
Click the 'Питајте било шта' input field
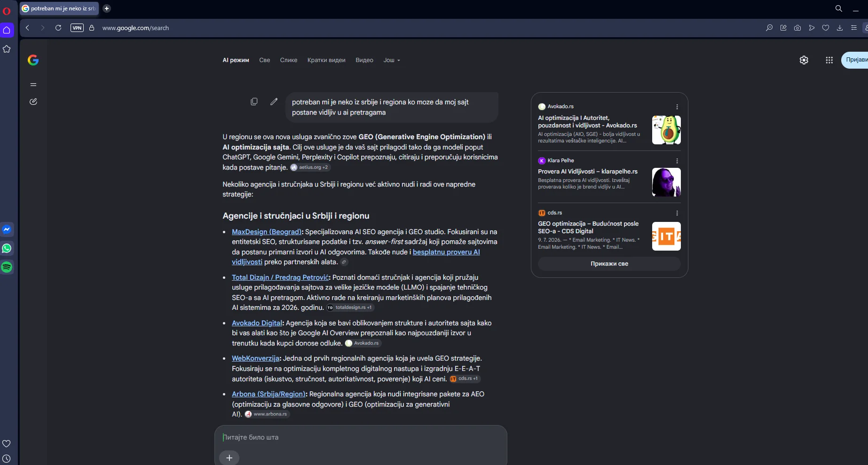[x=361, y=437]
